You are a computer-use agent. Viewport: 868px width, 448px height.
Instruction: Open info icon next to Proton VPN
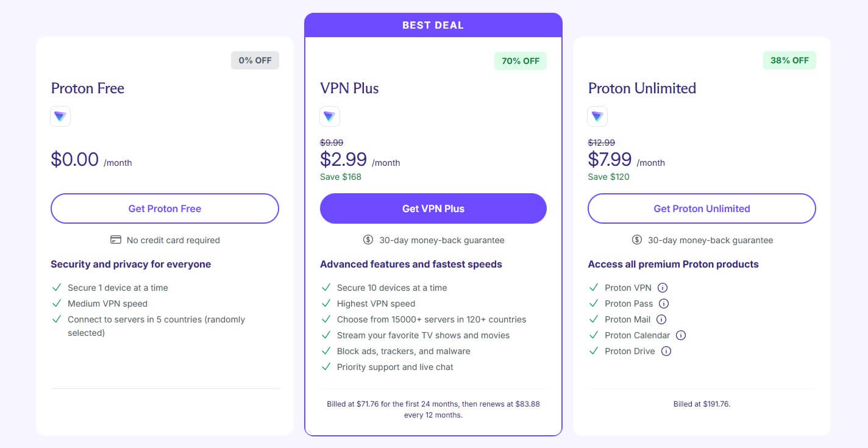662,287
